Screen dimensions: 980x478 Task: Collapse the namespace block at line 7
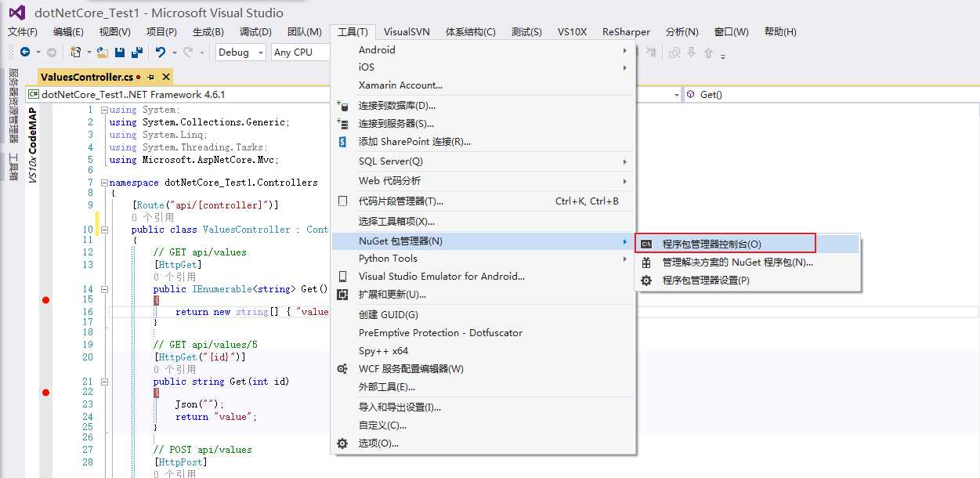click(x=103, y=182)
